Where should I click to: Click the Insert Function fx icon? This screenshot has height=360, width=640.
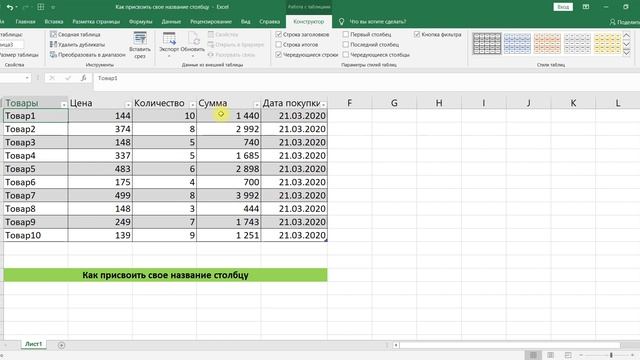tap(83, 78)
